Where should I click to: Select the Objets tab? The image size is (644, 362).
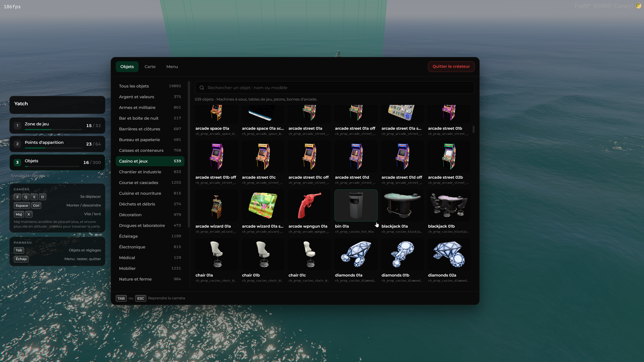[127, 67]
